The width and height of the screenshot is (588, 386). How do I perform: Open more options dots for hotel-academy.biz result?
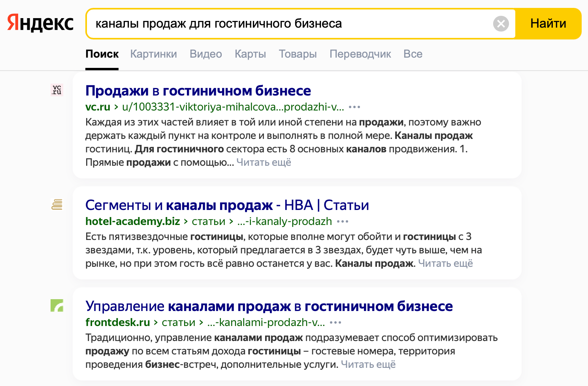click(x=343, y=221)
